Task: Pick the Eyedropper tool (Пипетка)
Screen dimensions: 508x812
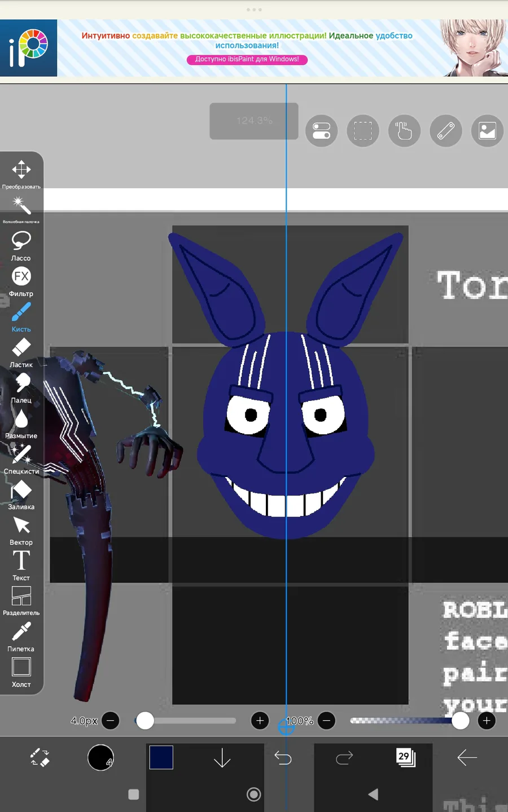Action: pos(21,637)
